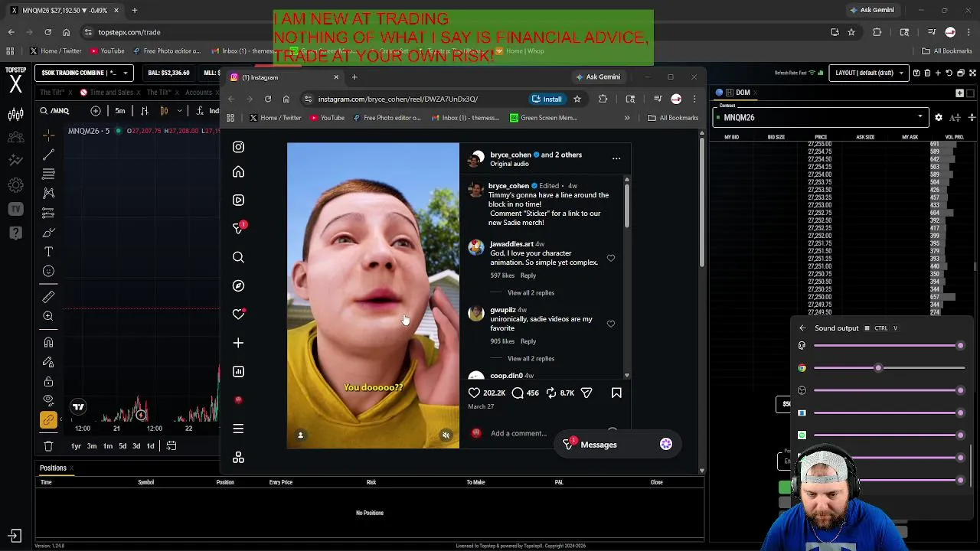980x551 pixels.
Task: Remove drawings with the trash icon
Action: [x=48, y=445]
